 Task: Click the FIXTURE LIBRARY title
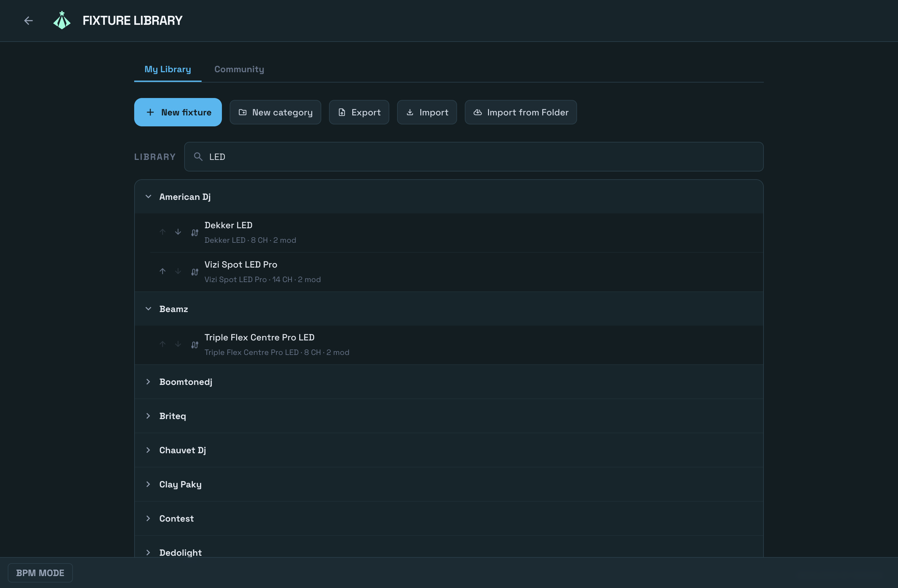133,20
